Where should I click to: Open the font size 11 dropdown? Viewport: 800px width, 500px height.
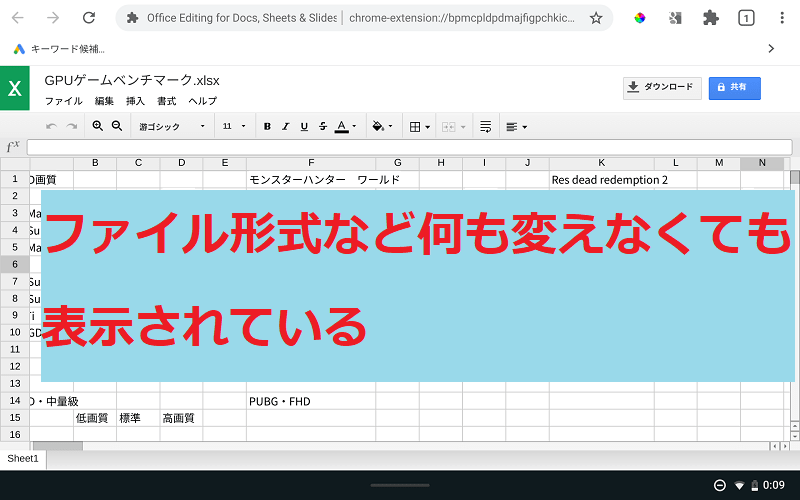point(234,127)
